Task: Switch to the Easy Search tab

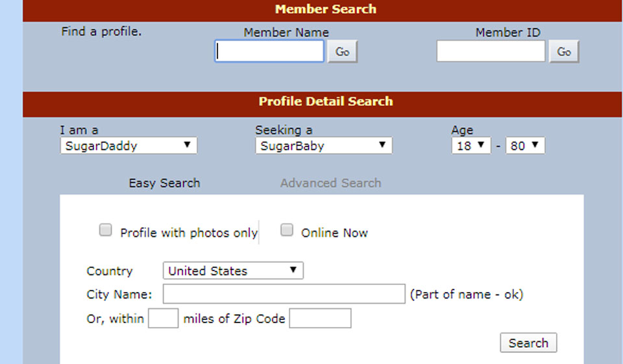Action: tap(164, 183)
